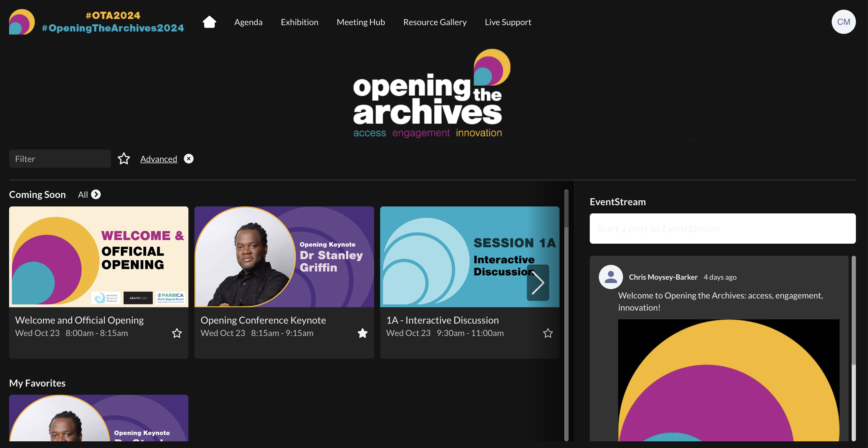Open the Agenda menu
This screenshot has height=448, width=868.
(x=248, y=22)
